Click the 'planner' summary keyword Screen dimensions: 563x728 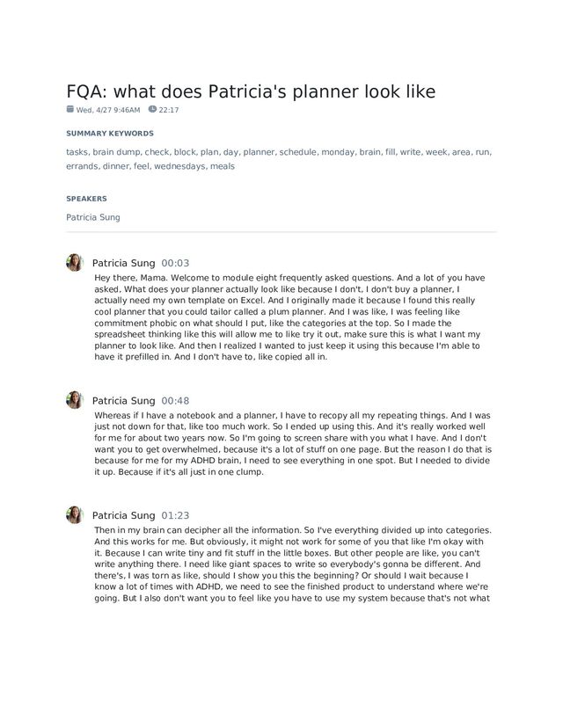point(260,151)
